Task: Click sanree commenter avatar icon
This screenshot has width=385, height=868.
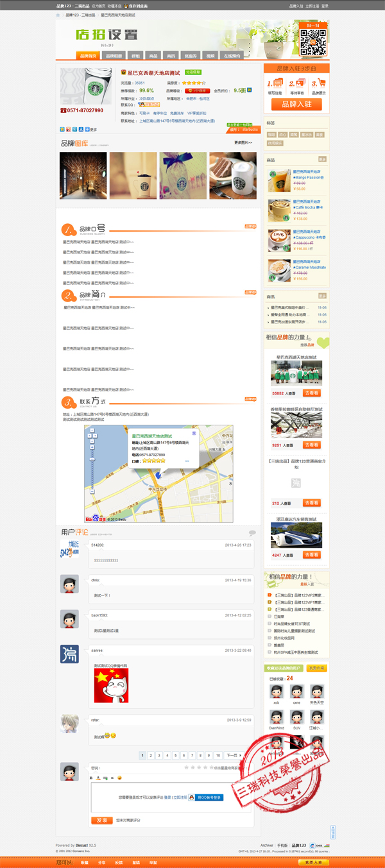Action: 69,654
